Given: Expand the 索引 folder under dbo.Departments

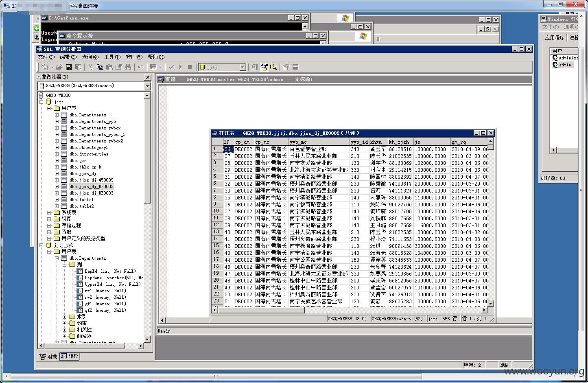Looking at the screenshot, I should point(64,317).
